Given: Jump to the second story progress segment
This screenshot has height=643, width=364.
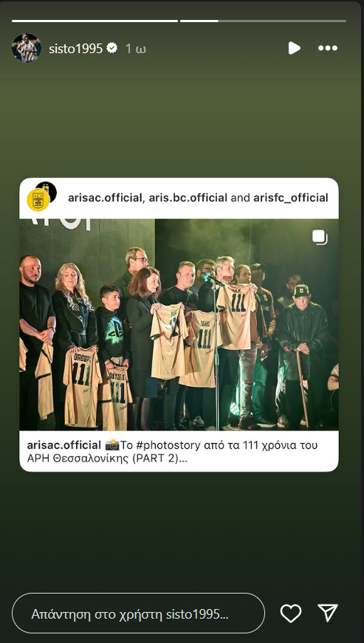Looking at the screenshot, I should pyautogui.click(x=263, y=21).
